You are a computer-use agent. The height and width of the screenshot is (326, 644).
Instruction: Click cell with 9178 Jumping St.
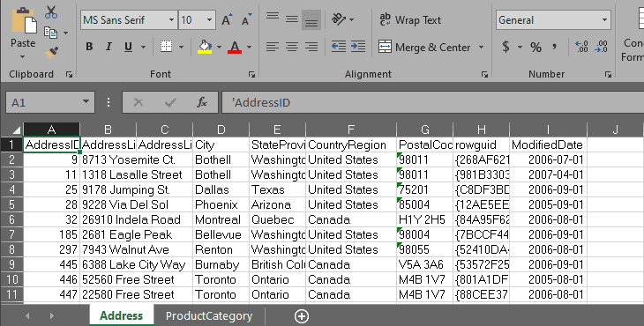(x=108, y=189)
